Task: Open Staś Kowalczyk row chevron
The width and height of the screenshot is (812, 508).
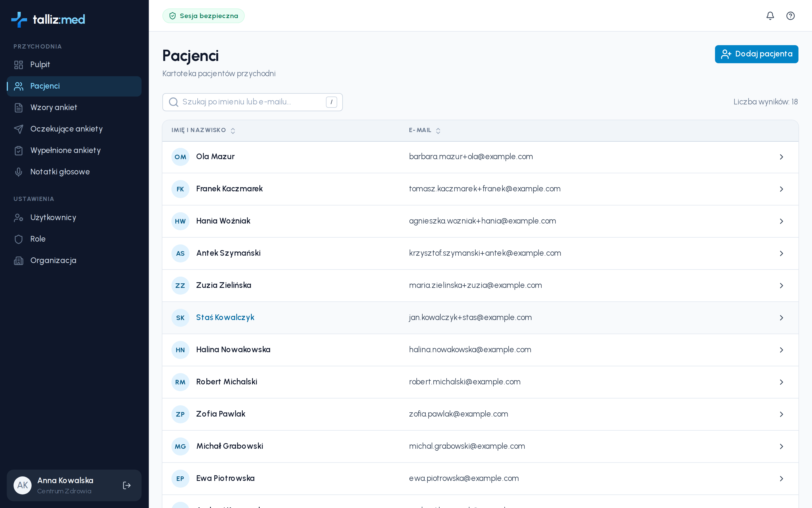Action: 782,318
